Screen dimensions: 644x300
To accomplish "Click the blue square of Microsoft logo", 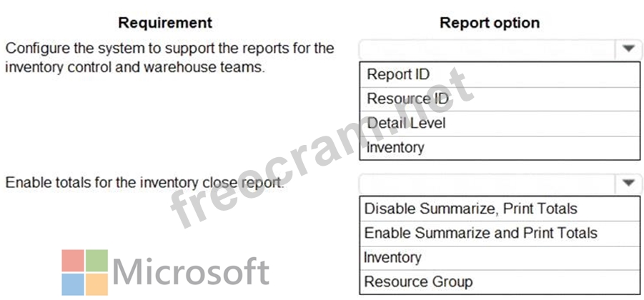I will (x=72, y=284).
